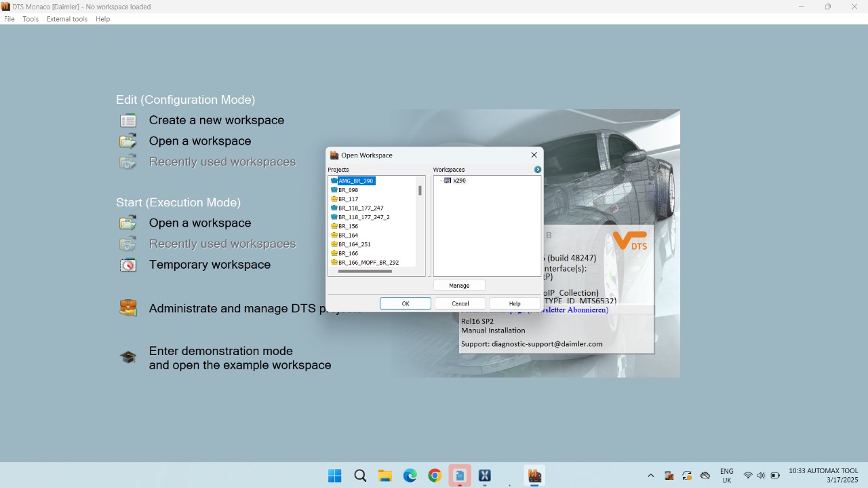Click the briefcase icon beside BR_156
The width and height of the screenshot is (868, 488).
click(x=334, y=226)
